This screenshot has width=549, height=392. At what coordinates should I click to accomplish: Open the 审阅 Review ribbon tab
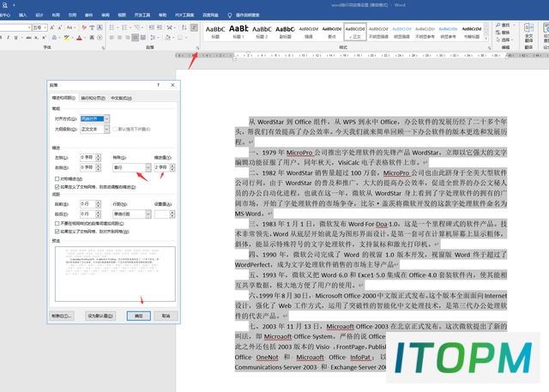click(x=106, y=15)
